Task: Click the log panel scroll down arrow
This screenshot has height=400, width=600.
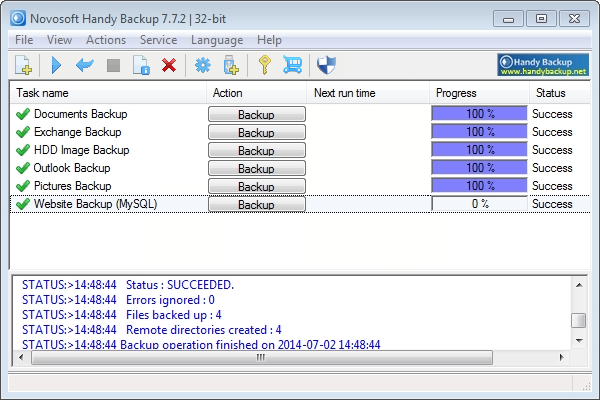Action: click(579, 341)
